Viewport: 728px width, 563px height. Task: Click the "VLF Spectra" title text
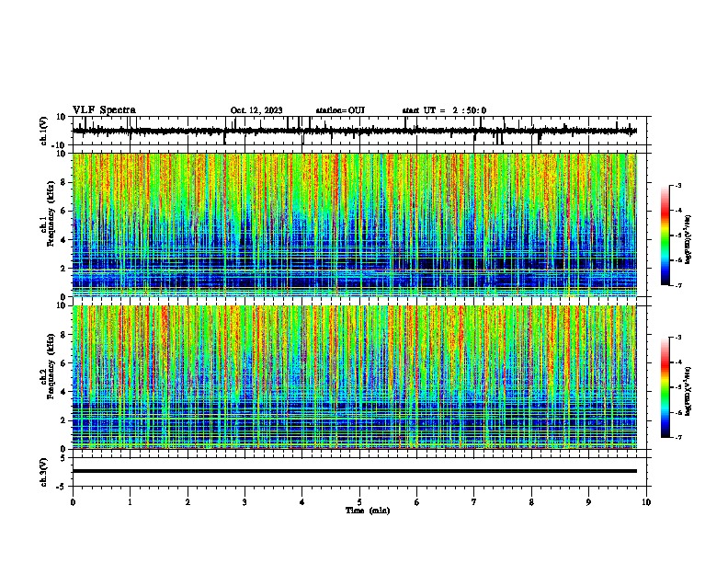104,110
